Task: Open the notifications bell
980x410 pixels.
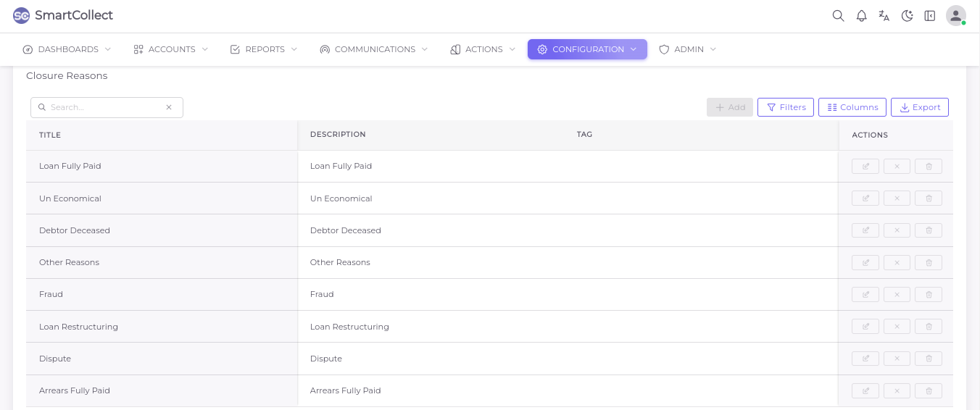Action: pos(861,16)
